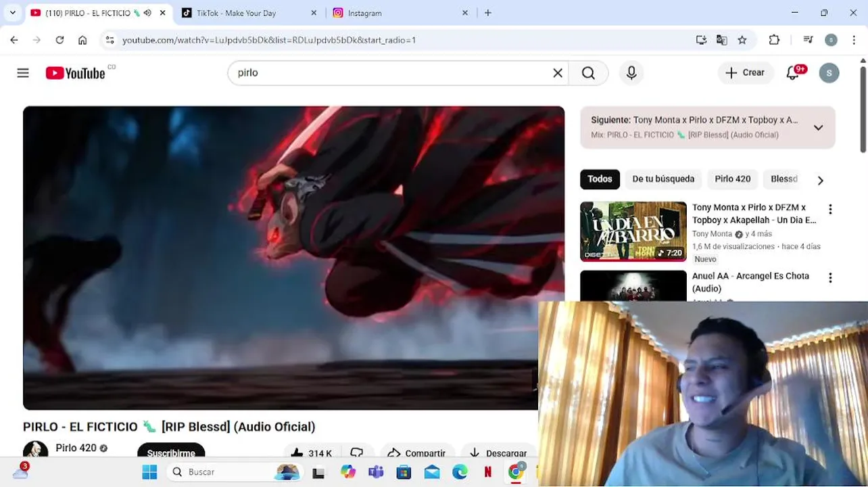Screen dimensions: 868x487
Task: Open Chrome extensions puzzle icon
Action: click(x=774, y=40)
